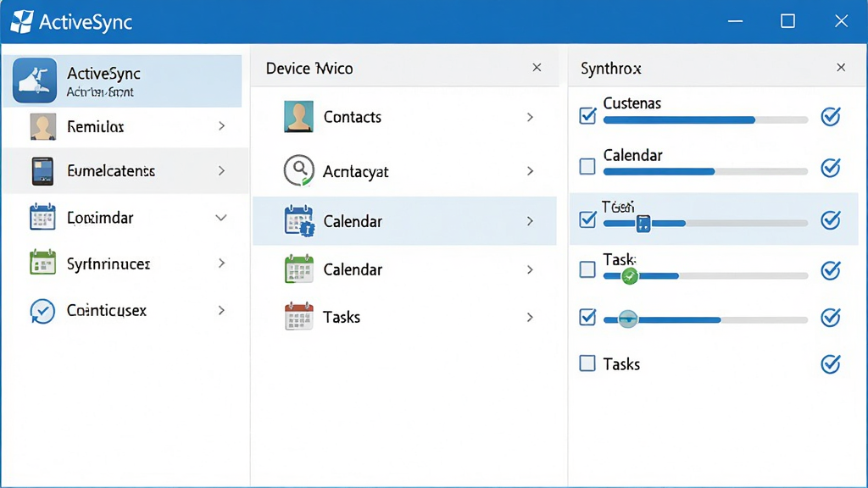This screenshot has height=488, width=868.
Task: Click the Custenas sync status check icon
Action: [x=831, y=116]
